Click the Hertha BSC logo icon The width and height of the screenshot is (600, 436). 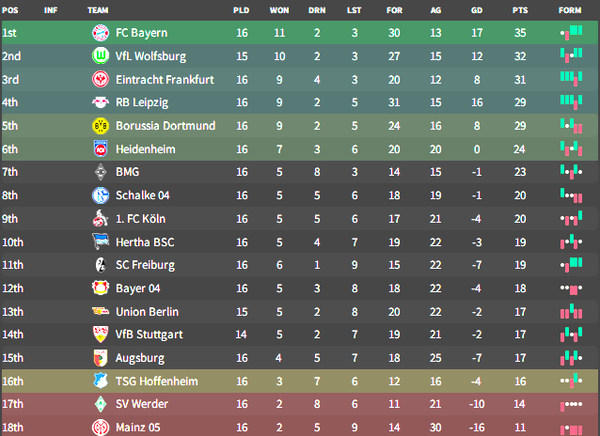point(100,241)
